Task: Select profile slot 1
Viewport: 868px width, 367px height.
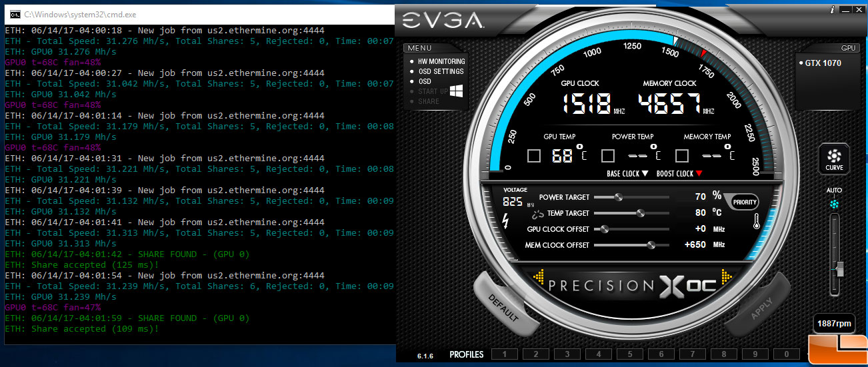Action: pos(504,354)
